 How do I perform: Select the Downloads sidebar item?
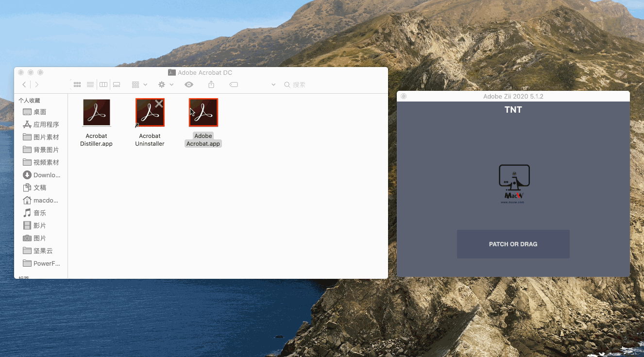[x=41, y=175]
